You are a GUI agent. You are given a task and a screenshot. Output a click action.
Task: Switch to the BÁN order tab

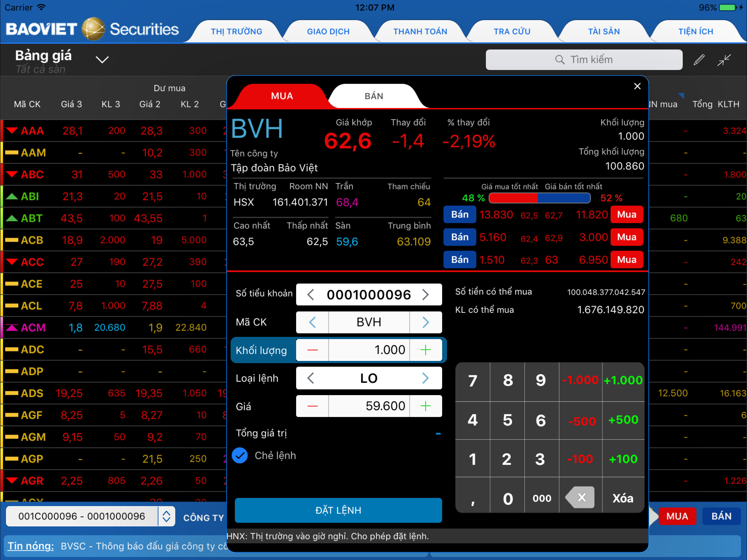[x=373, y=96]
